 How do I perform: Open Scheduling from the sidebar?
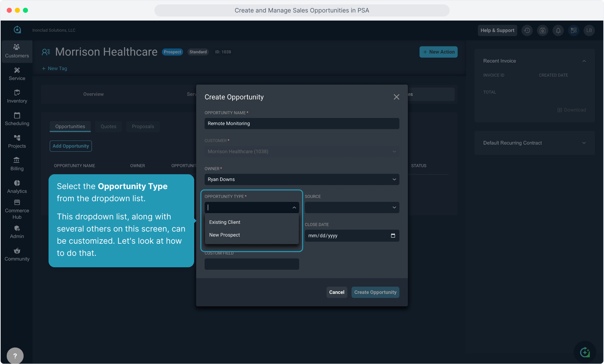[17, 119]
